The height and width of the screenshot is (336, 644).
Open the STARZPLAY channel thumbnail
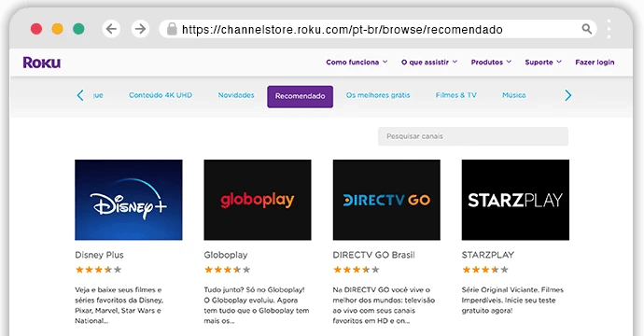click(x=515, y=200)
